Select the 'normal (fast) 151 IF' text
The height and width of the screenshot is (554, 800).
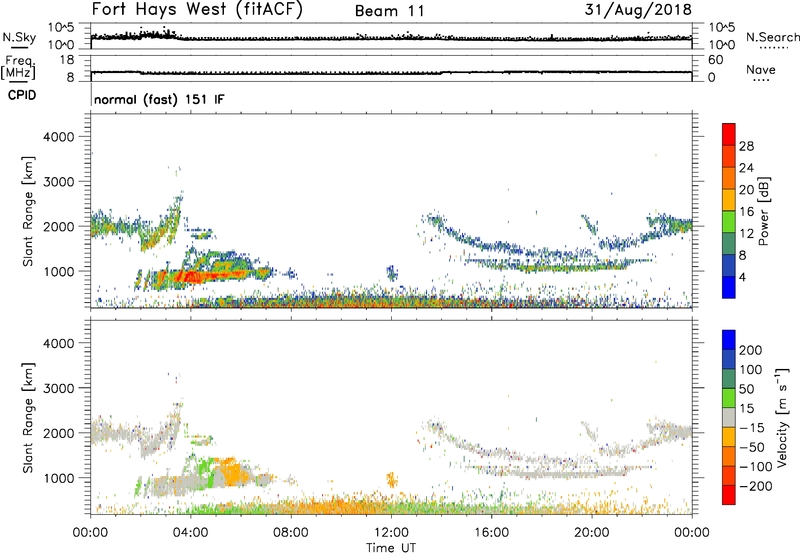(x=159, y=99)
